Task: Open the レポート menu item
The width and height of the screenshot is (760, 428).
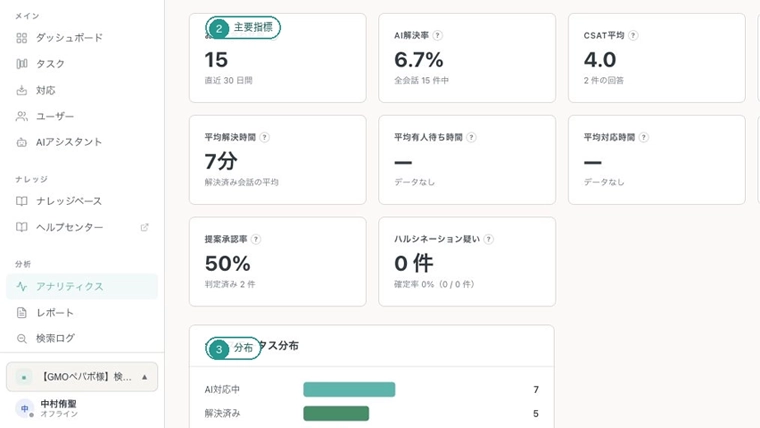Action: [x=82, y=313]
